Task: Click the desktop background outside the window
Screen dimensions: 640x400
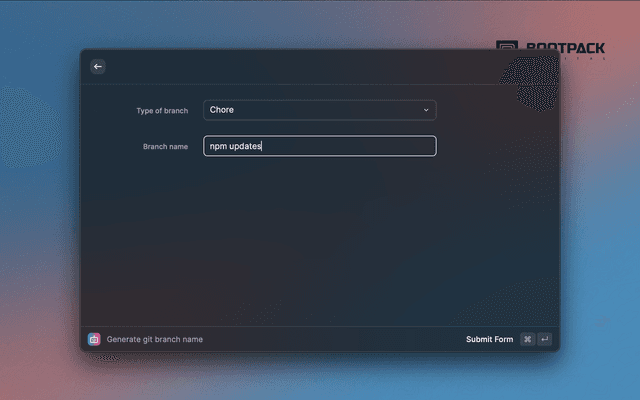Action: [40, 200]
